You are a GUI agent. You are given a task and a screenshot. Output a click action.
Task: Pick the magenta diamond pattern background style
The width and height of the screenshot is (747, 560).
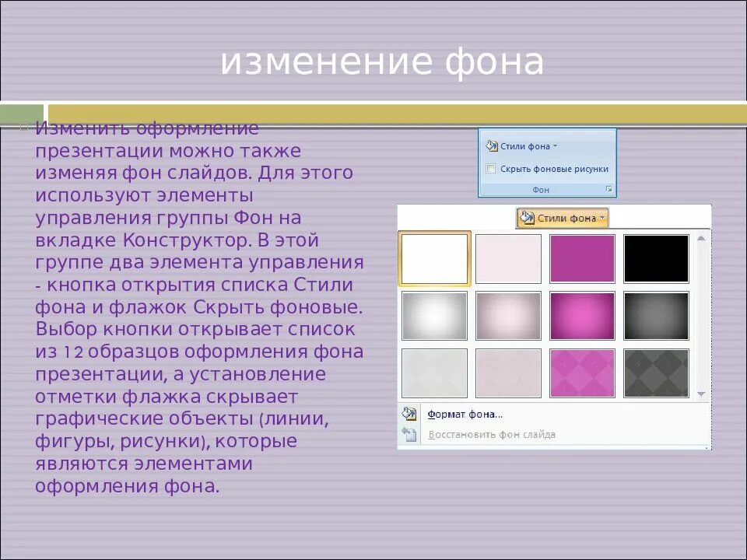tap(582, 373)
